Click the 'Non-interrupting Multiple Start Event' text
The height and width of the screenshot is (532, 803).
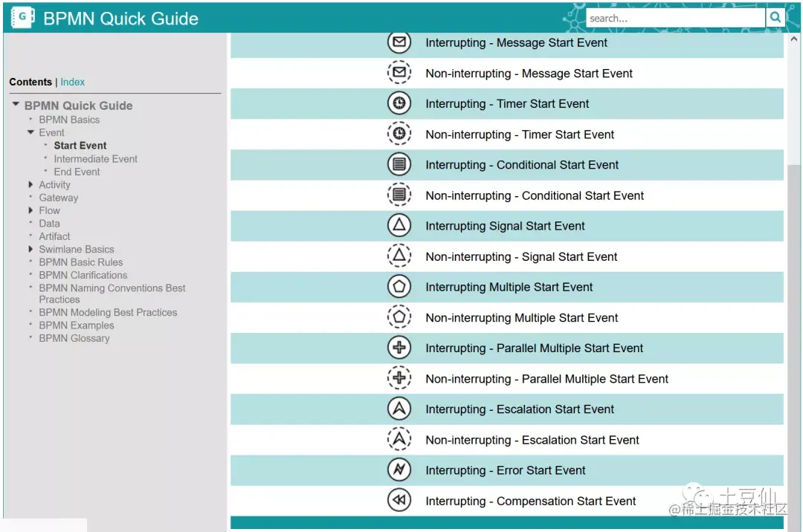522,318
